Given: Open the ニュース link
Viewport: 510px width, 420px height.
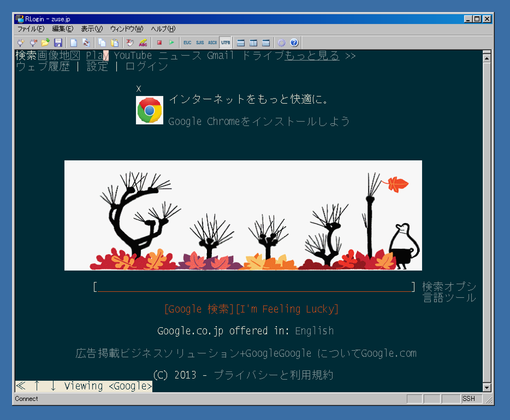Looking at the screenshot, I should tap(180, 56).
